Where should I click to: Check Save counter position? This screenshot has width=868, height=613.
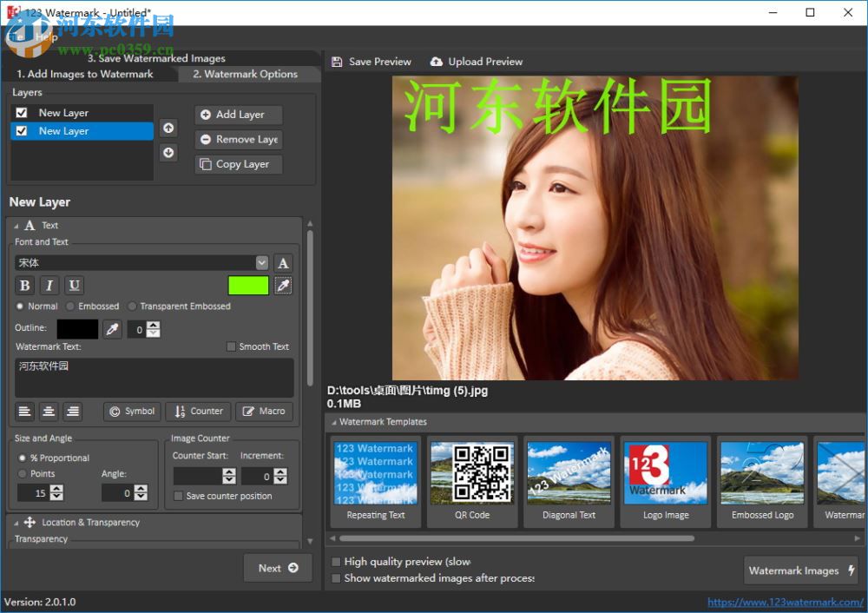coord(178,495)
